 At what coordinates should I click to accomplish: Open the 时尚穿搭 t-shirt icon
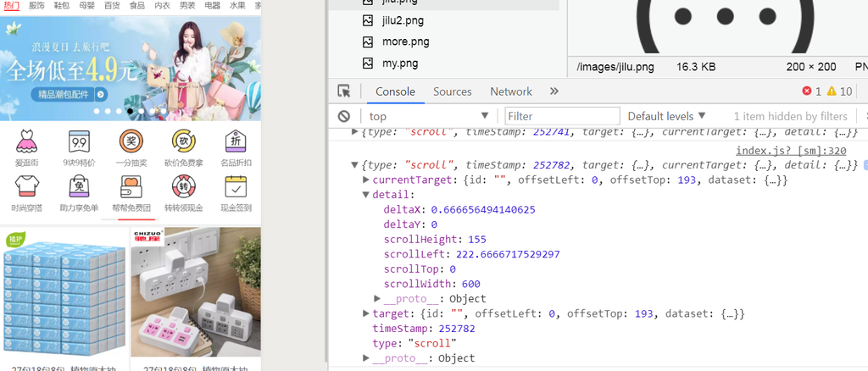26,187
